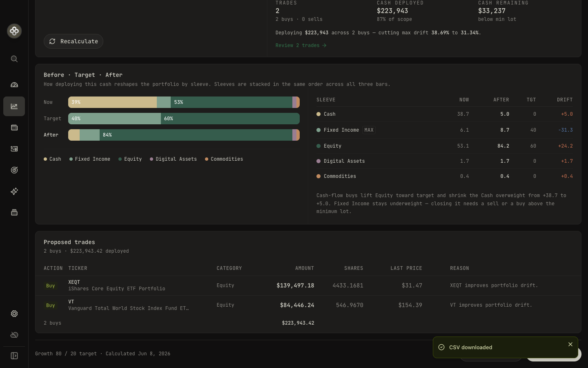Open the ticket list icon in sidebar
This screenshot has height=368, width=588.
14,149
